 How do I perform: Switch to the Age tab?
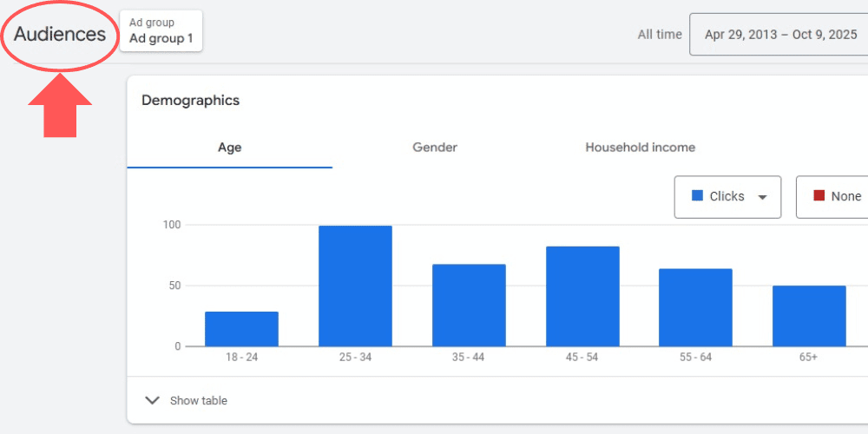[x=229, y=148]
